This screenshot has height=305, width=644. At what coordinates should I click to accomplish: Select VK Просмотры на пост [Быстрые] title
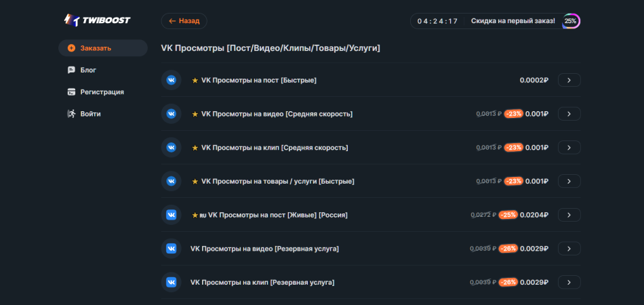click(x=259, y=80)
